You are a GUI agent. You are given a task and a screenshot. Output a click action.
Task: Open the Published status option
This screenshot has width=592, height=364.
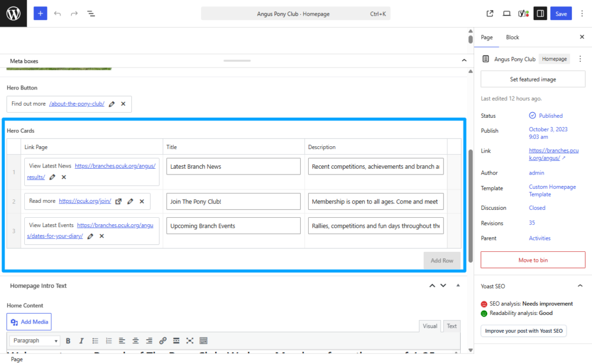pos(546,116)
